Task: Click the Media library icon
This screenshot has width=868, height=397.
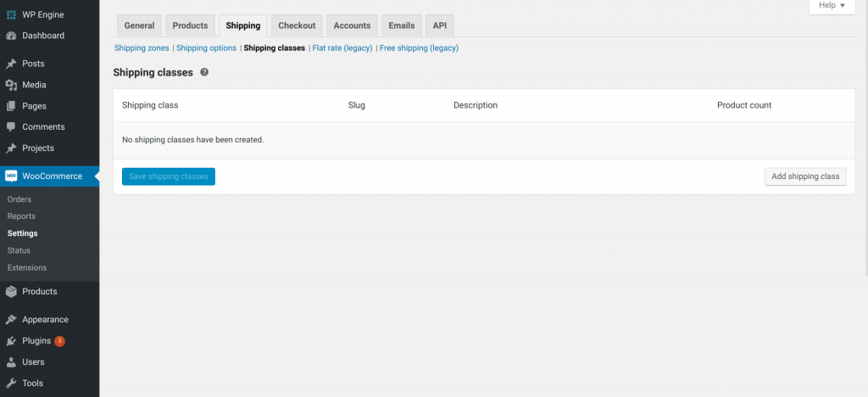Action: coord(11,85)
